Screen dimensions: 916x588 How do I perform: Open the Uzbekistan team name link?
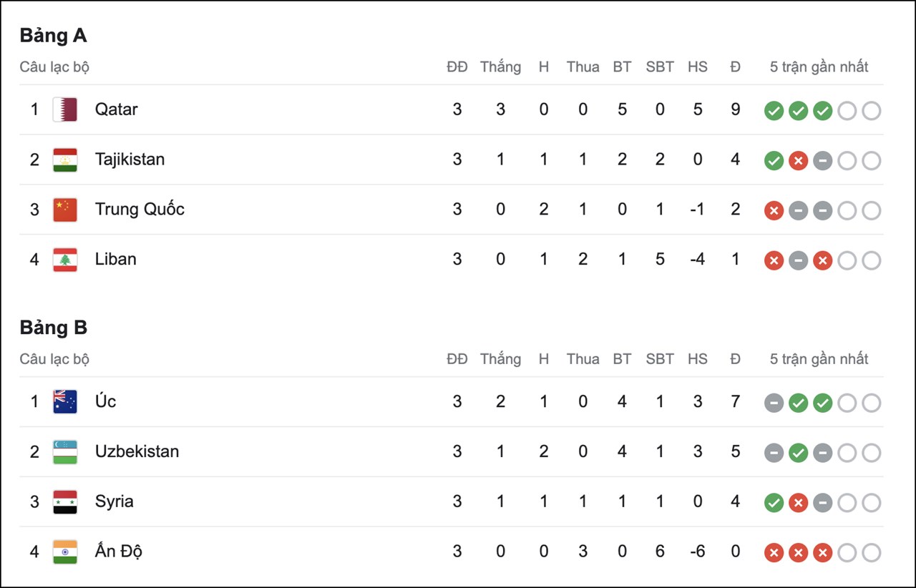coord(137,451)
